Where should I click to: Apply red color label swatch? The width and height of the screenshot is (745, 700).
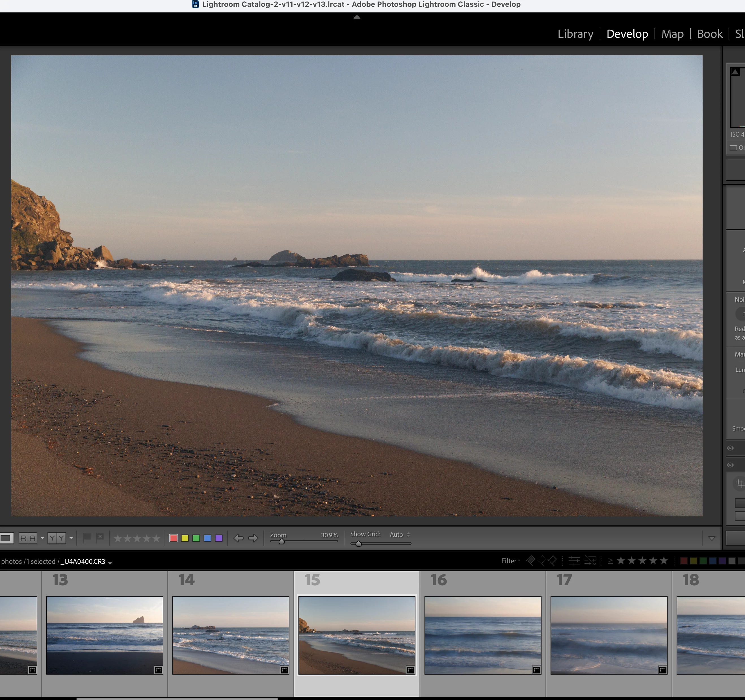(x=174, y=538)
